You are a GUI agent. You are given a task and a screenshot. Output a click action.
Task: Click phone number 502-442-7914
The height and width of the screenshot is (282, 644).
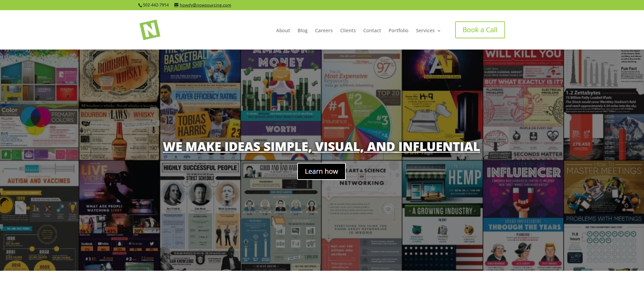(x=156, y=5)
